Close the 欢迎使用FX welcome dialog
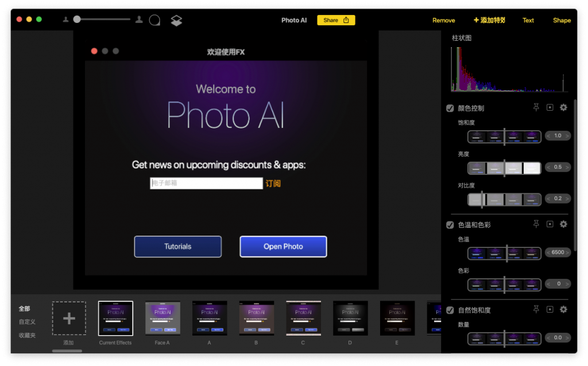588x366 pixels. pyautogui.click(x=94, y=51)
